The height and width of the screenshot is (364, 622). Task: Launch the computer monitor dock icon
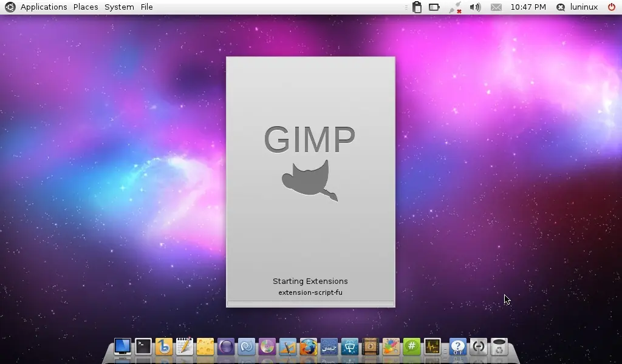[123, 346]
